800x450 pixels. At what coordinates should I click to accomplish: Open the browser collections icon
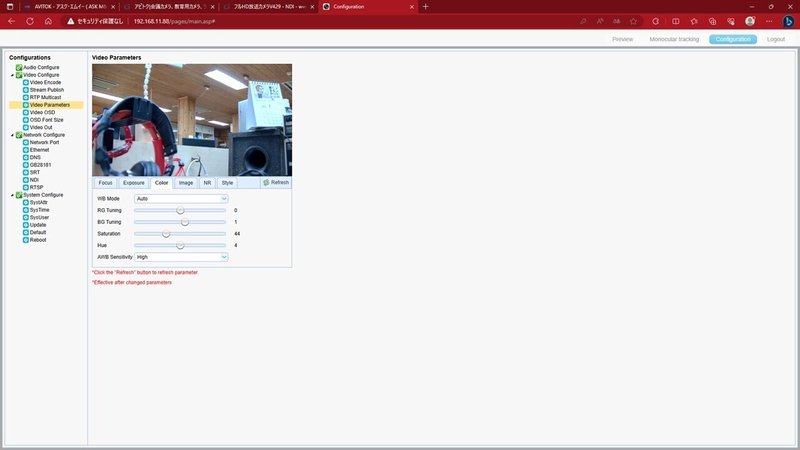tap(712, 21)
